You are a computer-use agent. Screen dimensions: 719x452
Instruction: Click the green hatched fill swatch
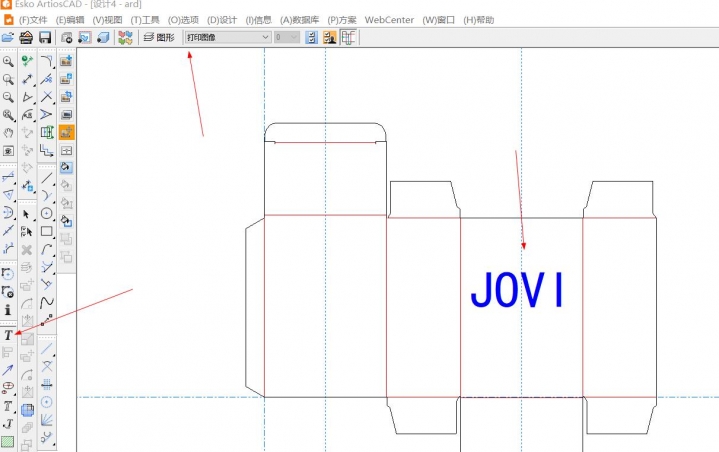pyautogui.click(x=8, y=441)
